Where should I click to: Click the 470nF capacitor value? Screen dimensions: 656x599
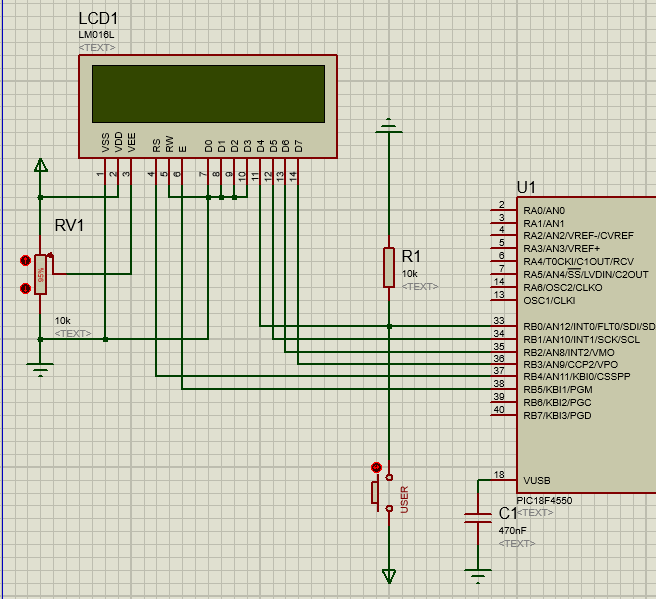[512, 530]
